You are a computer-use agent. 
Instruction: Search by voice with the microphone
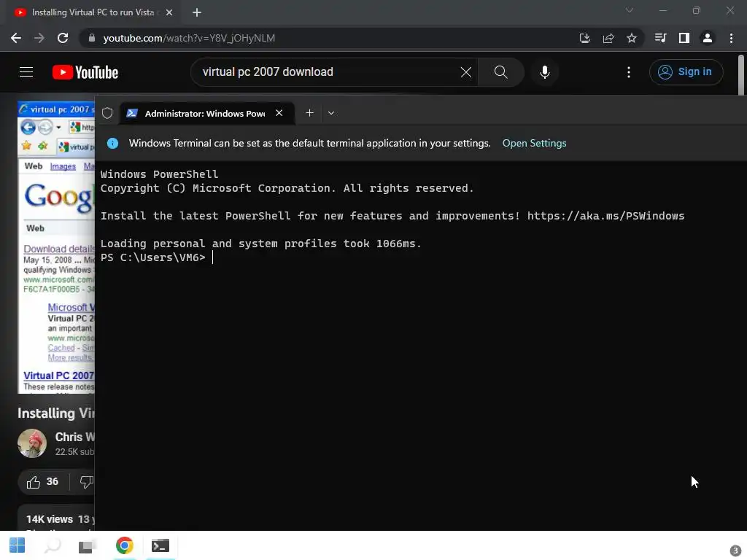[544, 72]
